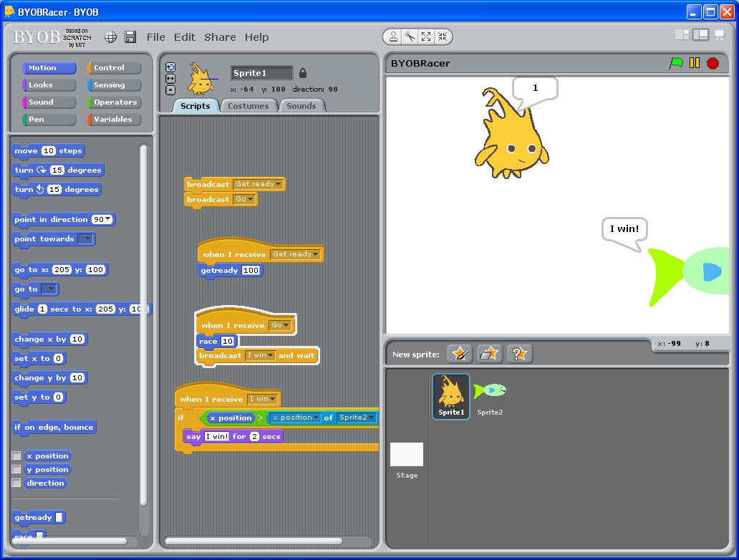Open the Help menu
This screenshot has width=739, height=560.
[256, 37]
